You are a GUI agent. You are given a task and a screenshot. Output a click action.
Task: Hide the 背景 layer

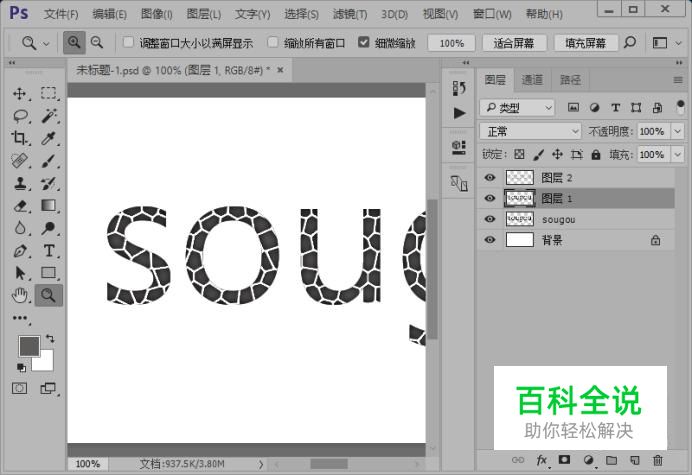pos(490,240)
